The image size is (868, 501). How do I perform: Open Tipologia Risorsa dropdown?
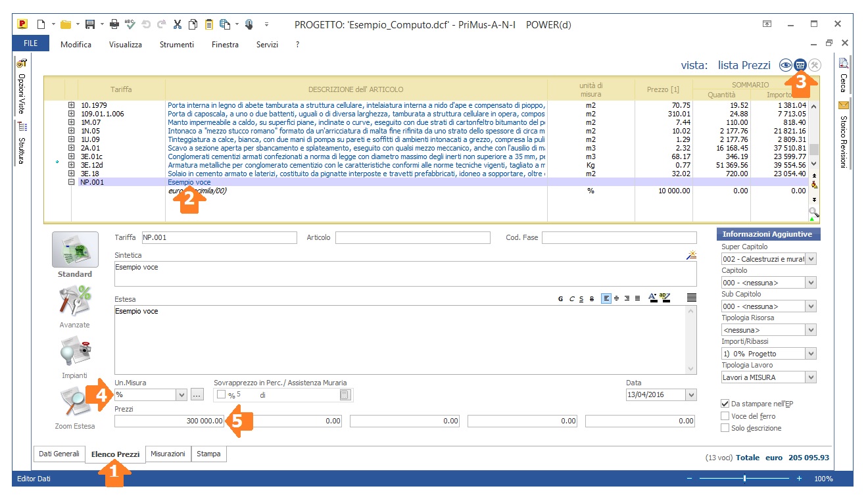pyautogui.click(x=811, y=330)
